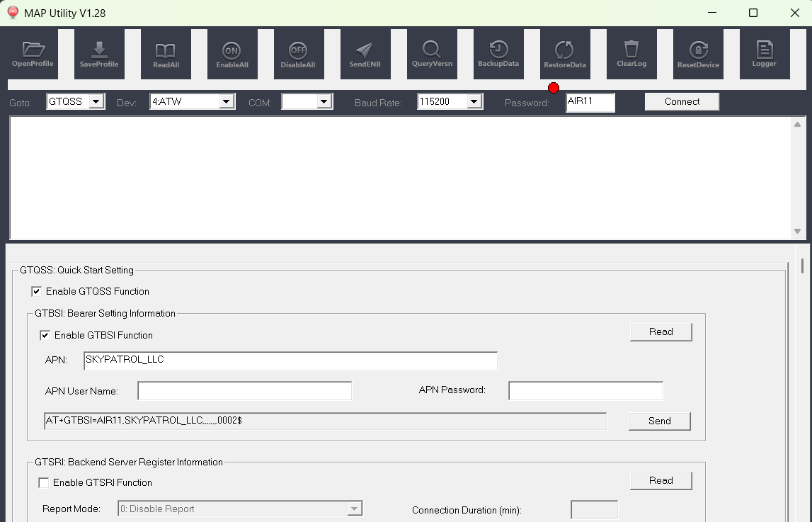Click the APN field with SKYPATROL_LLC

290,361
